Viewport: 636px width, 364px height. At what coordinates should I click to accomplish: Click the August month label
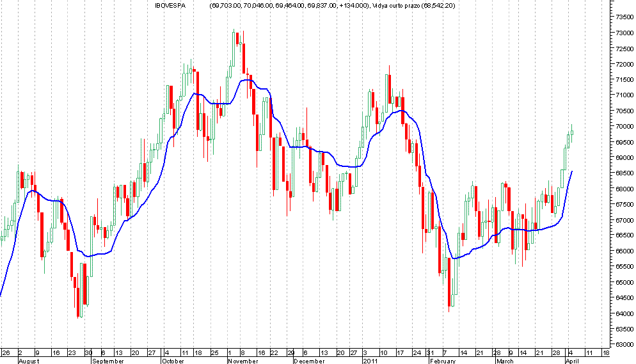pyautogui.click(x=30, y=361)
